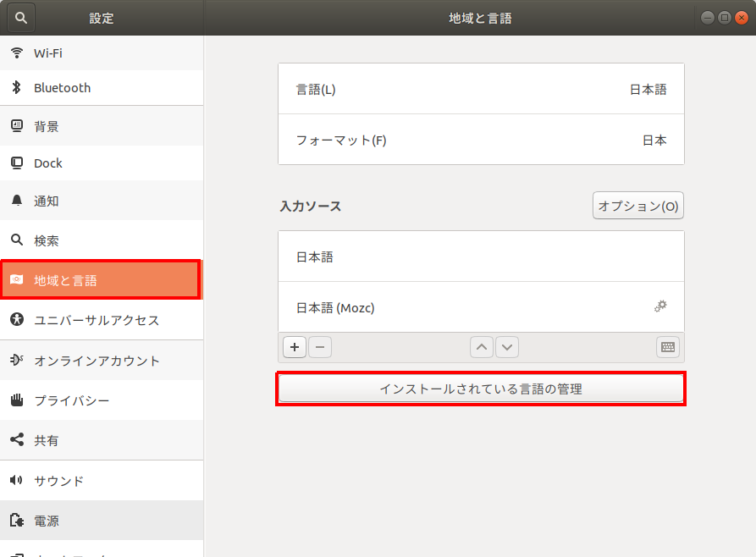Click the オプション(O) button
This screenshot has width=756, height=557.
[x=637, y=206]
